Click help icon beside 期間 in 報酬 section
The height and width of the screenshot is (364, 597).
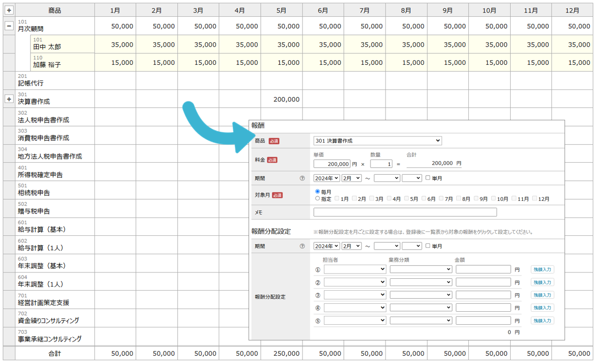(302, 178)
